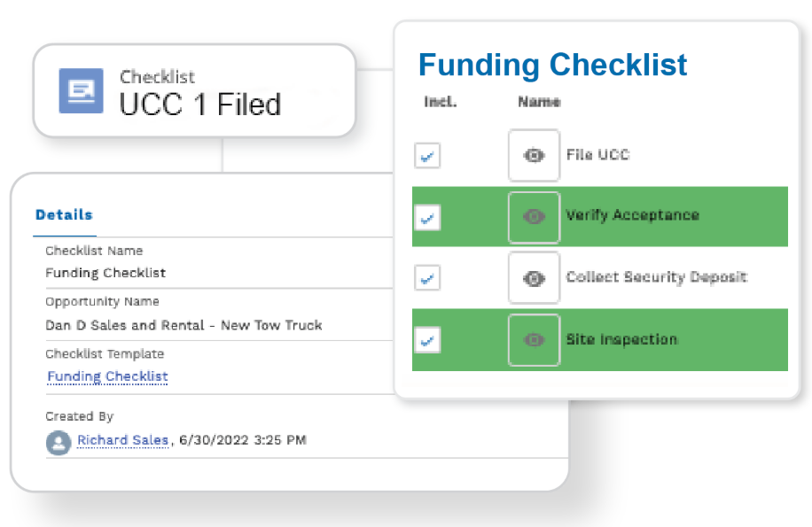812x527 pixels.
Task: Click Richard Sales user avatar icon
Action: tap(59, 442)
